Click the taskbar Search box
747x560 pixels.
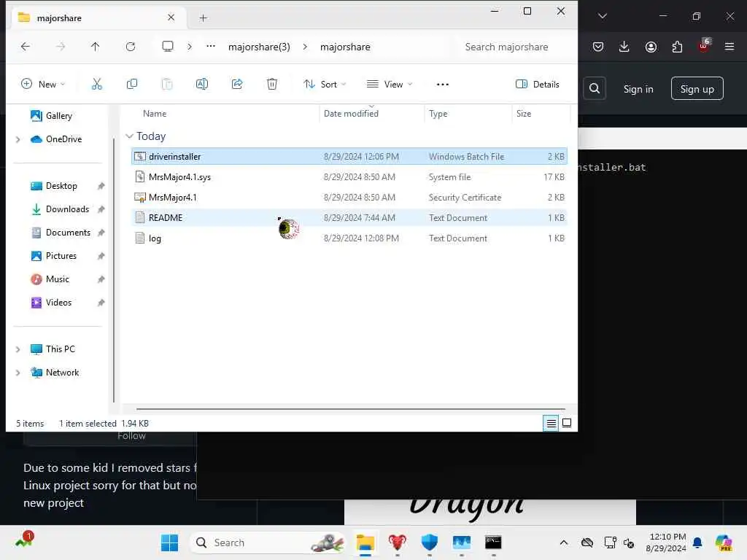[x=267, y=542]
